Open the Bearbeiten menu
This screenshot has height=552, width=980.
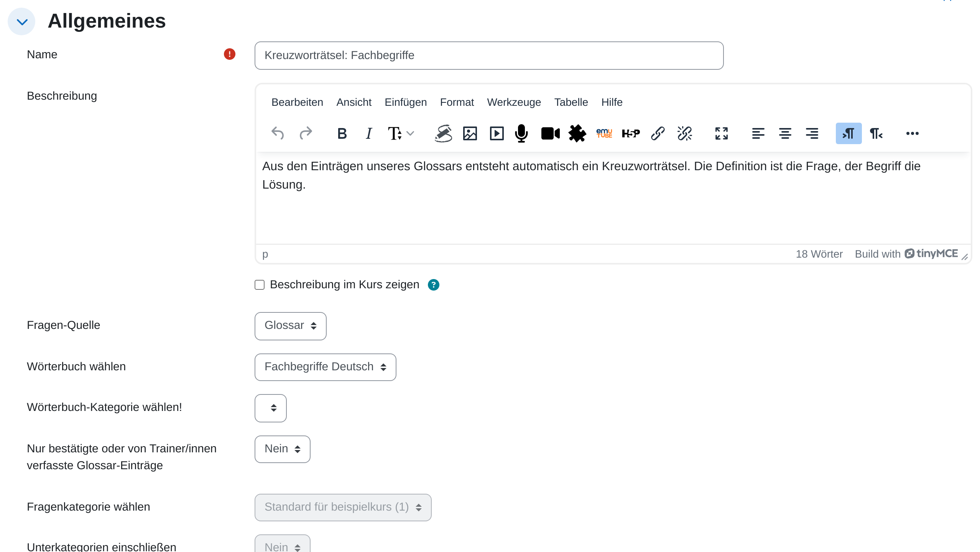pyautogui.click(x=297, y=102)
